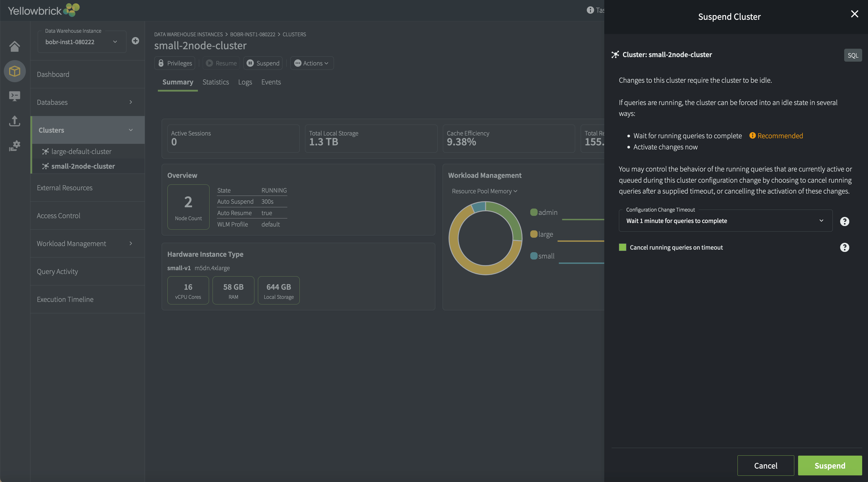Switch to the Events tab

coord(271,82)
